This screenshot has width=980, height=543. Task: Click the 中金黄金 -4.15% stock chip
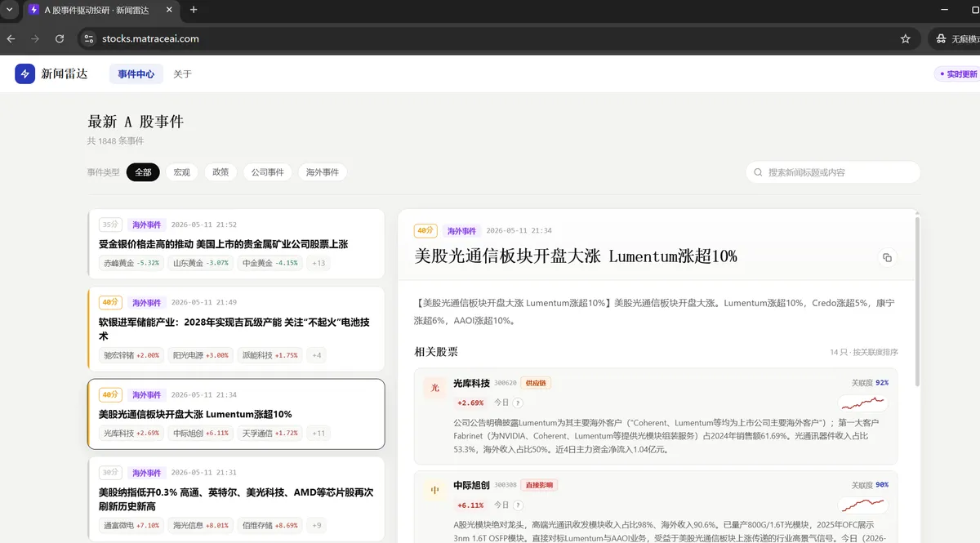tap(269, 263)
